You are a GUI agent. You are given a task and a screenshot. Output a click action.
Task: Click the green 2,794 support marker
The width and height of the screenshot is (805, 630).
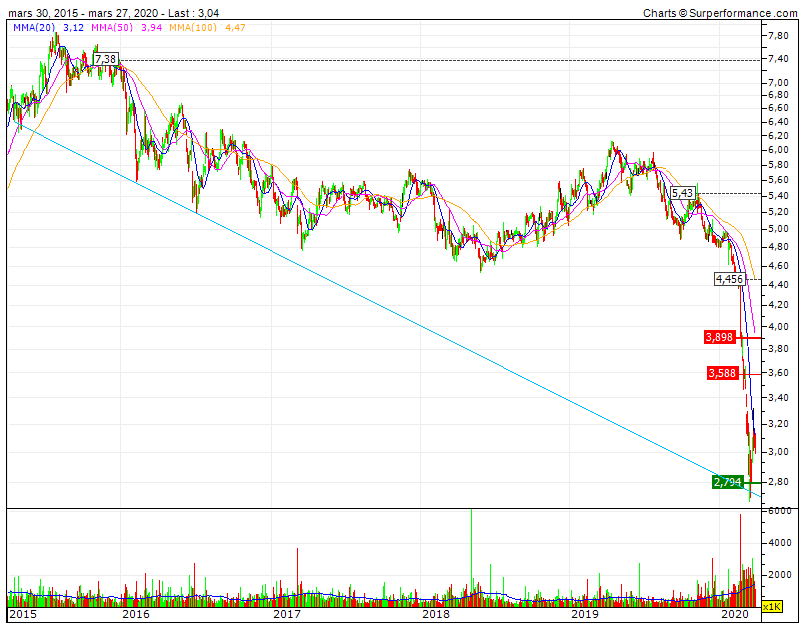click(x=727, y=482)
